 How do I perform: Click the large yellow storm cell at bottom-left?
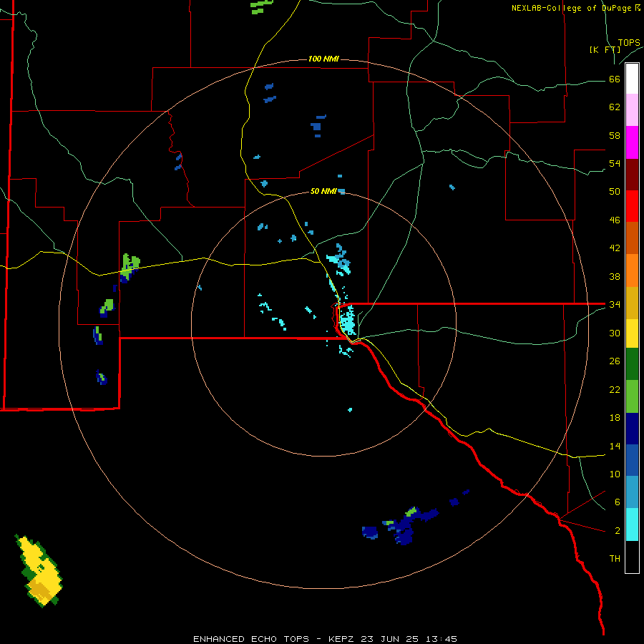(x=39, y=571)
